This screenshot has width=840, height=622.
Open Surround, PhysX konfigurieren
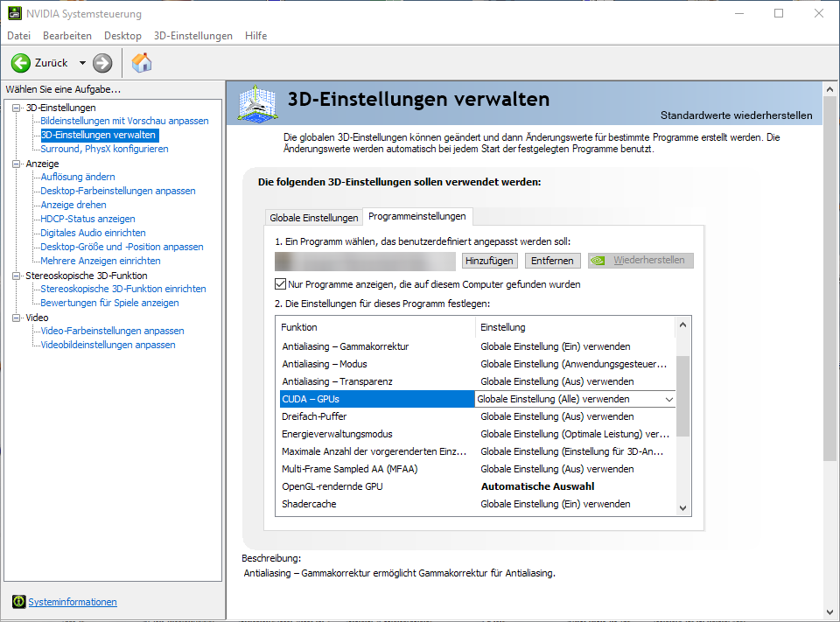coord(104,149)
